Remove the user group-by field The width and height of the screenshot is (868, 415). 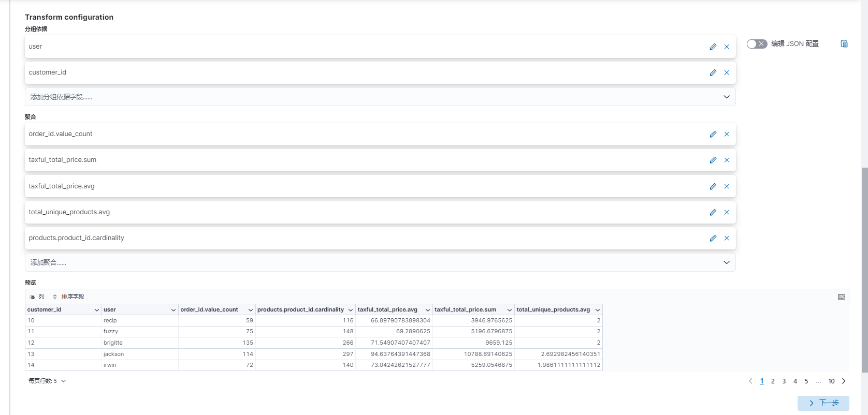pyautogui.click(x=727, y=47)
